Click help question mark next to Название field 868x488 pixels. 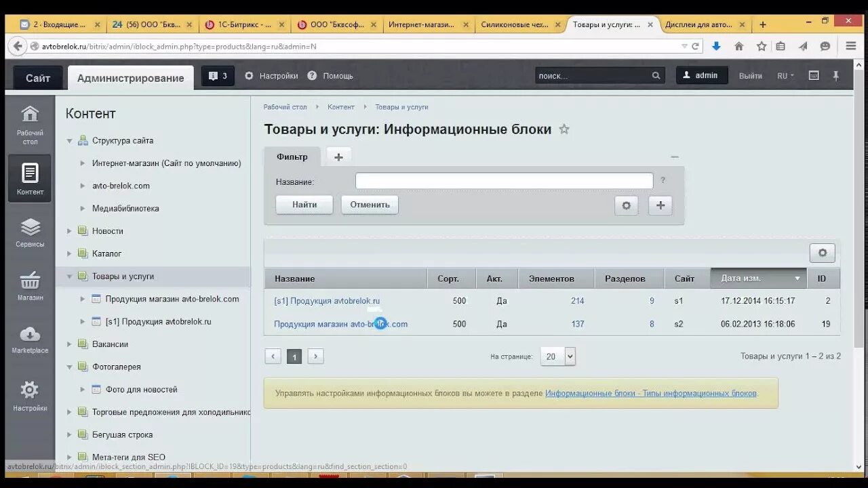click(663, 180)
